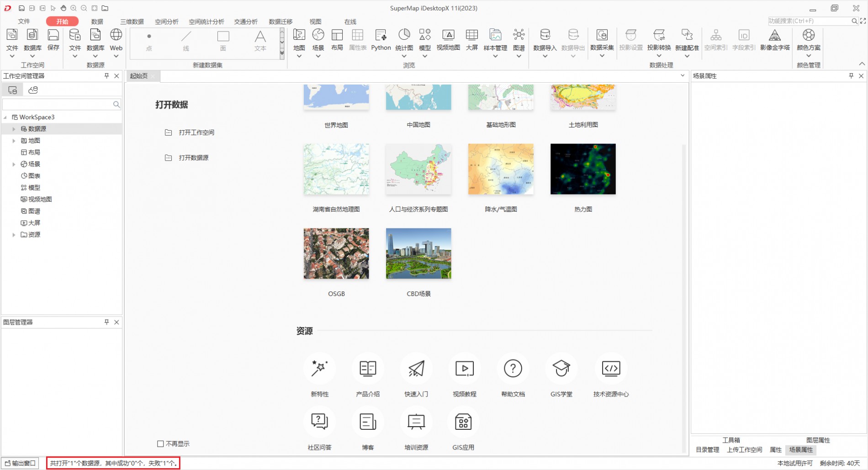This screenshot has width=868, height=470.
Task: Expand the 地图 tree node
Action: 14,141
